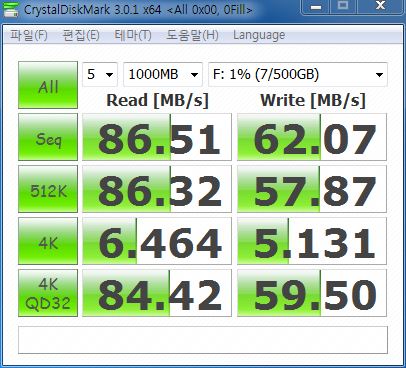Click the CrystalDiskMark app icon in title bar

(10, 9)
